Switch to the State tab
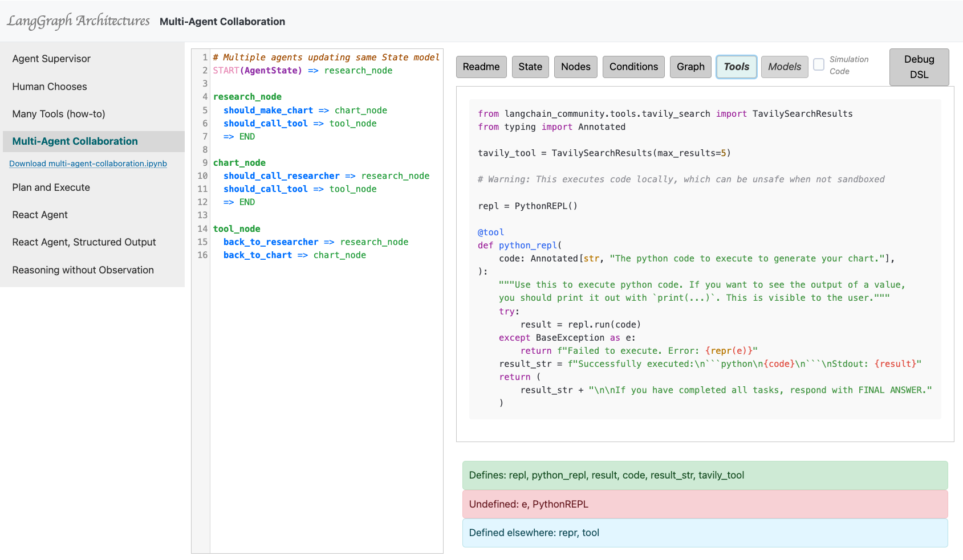Screen dimensions: 963x560 click(x=530, y=67)
